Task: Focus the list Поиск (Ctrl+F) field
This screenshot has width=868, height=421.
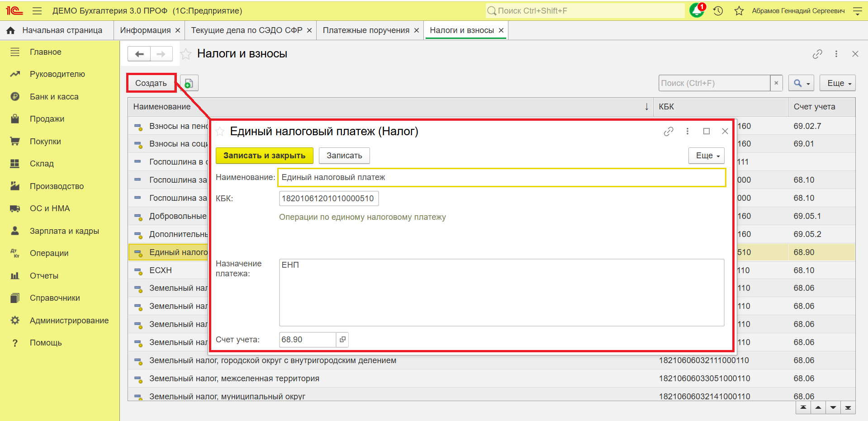Action: point(715,83)
